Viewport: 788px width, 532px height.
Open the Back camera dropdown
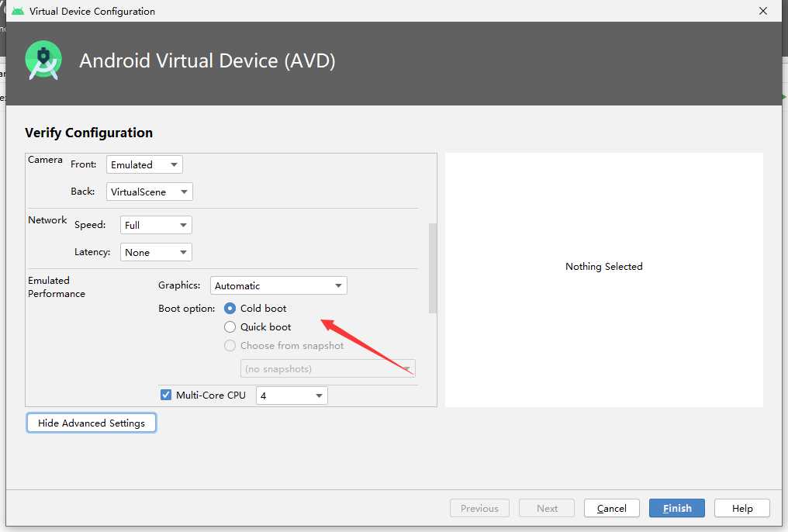(149, 192)
